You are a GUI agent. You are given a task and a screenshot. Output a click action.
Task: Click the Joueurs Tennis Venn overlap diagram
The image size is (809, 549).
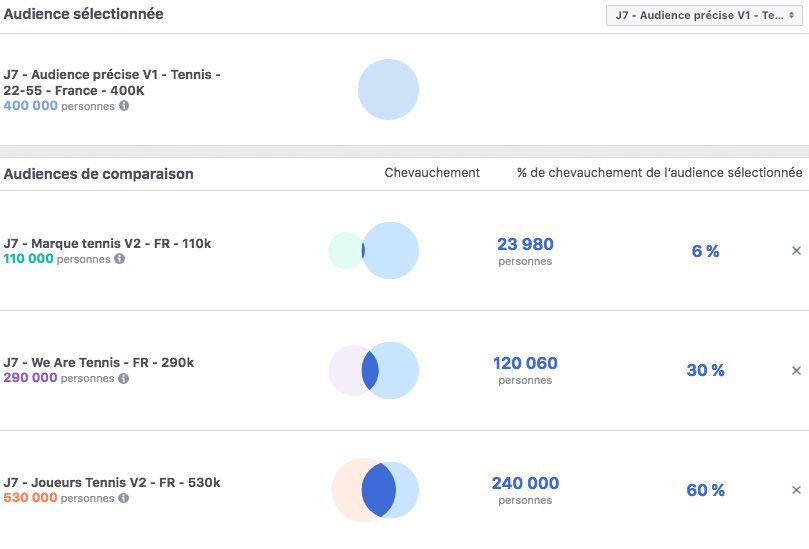pos(376,490)
